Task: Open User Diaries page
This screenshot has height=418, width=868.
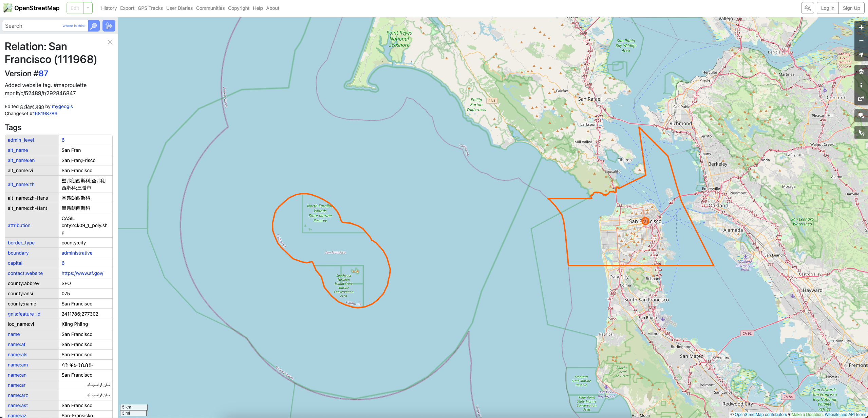Action: [x=180, y=8]
